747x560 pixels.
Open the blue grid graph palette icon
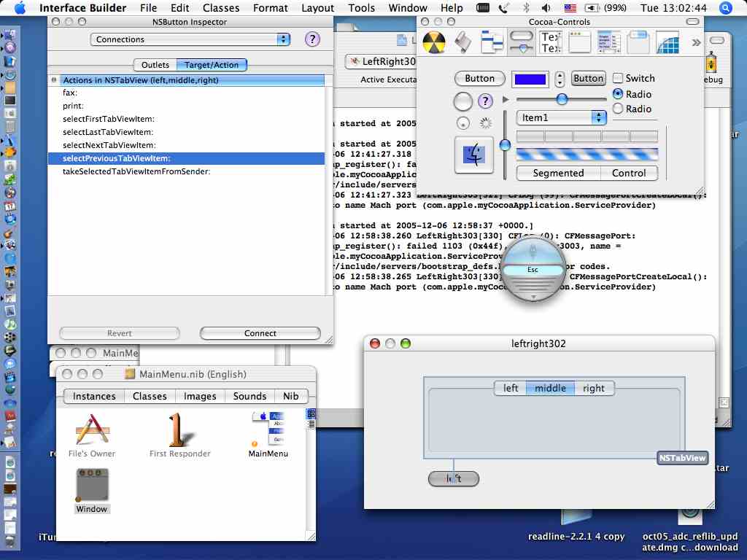tap(667, 42)
